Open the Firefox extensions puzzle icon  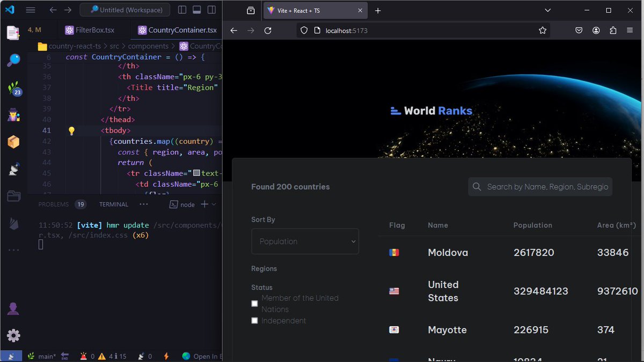point(613,31)
